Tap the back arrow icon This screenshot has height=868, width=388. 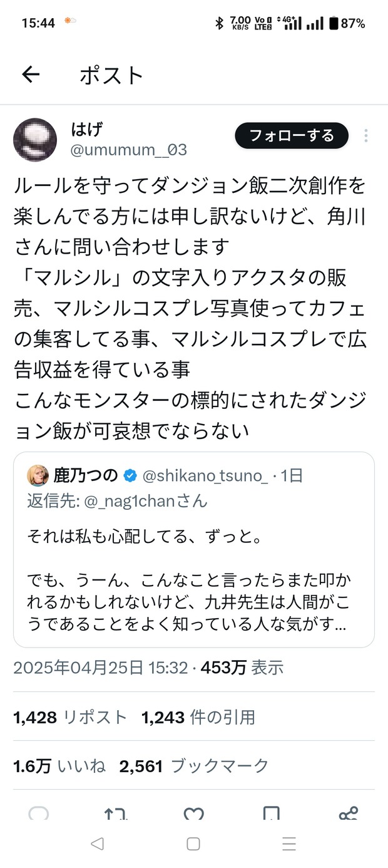point(31,75)
